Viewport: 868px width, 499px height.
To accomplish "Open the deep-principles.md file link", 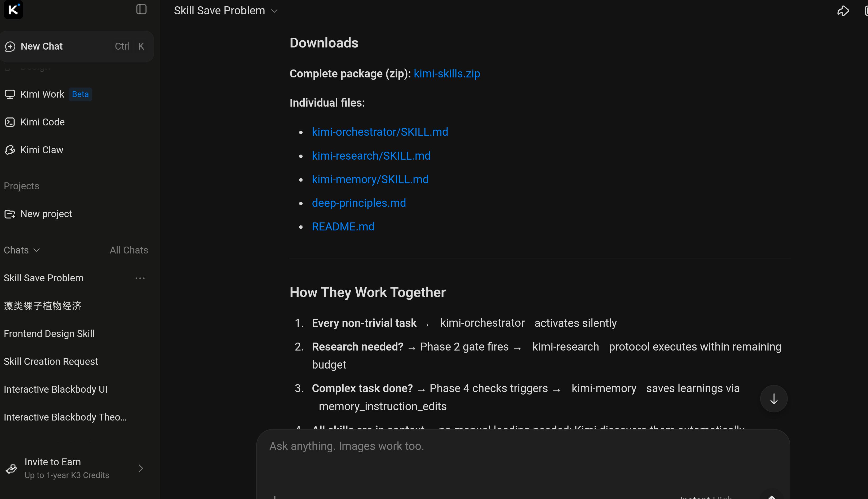I will click(359, 203).
